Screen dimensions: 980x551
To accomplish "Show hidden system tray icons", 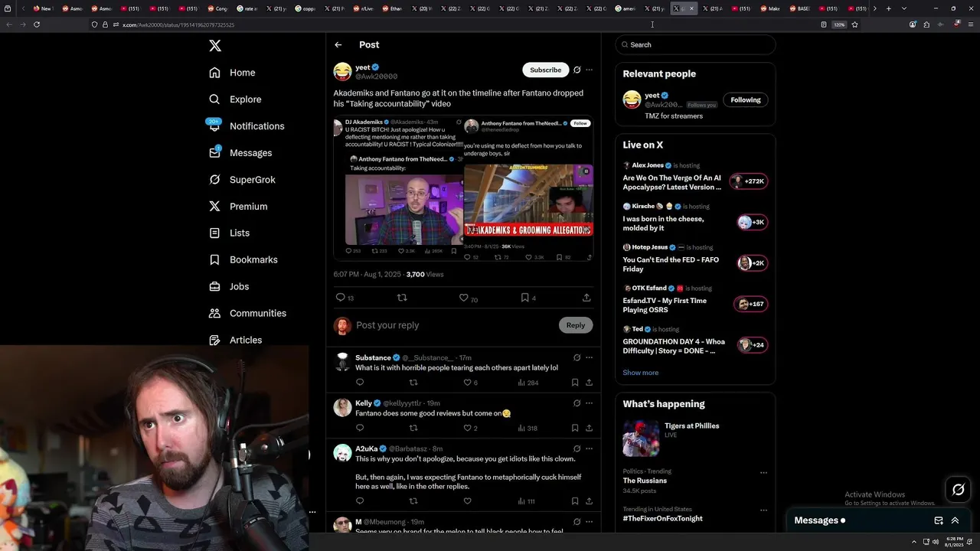I will pos(913,542).
